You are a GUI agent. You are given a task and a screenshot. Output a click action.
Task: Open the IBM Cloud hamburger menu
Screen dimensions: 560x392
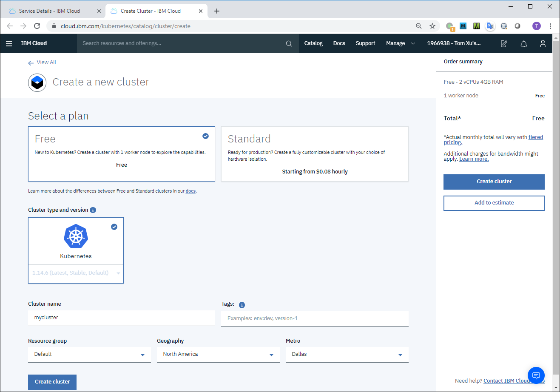tap(9, 43)
